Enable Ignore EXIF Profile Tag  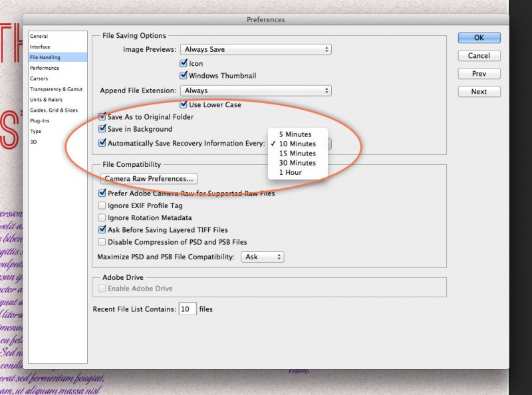pyautogui.click(x=102, y=206)
